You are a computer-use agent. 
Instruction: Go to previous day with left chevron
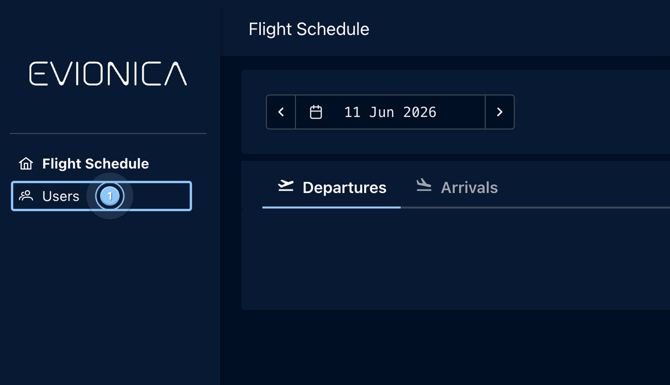(x=281, y=112)
